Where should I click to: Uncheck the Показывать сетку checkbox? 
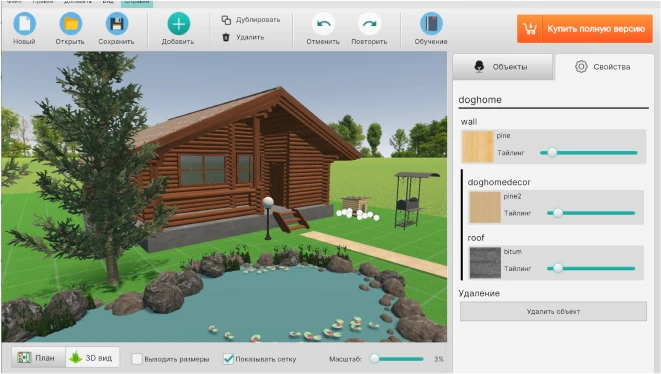click(x=228, y=359)
